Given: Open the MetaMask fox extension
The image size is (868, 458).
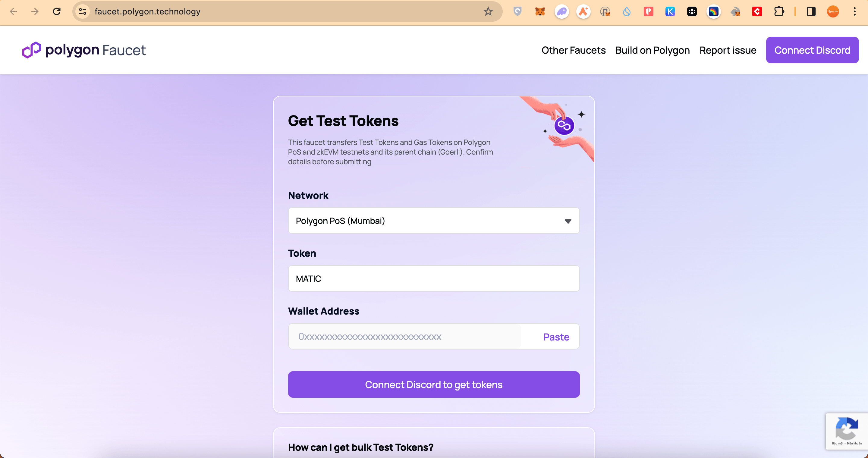Looking at the screenshot, I should point(540,11).
